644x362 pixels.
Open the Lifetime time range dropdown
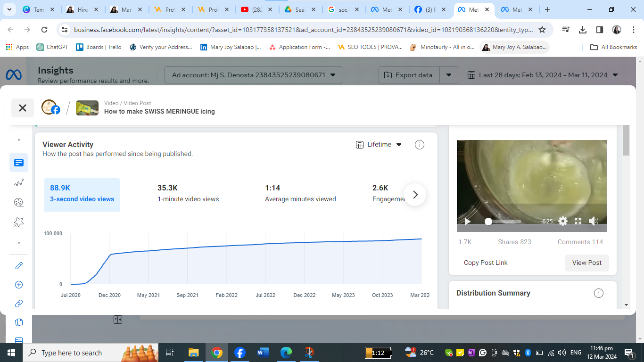[x=379, y=145]
